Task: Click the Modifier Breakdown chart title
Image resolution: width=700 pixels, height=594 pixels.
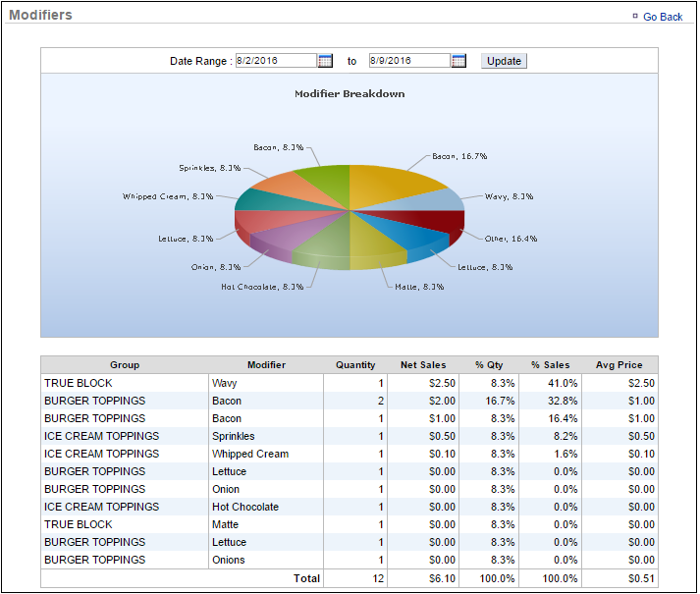Action: pyautogui.click(x=350, y=94)
